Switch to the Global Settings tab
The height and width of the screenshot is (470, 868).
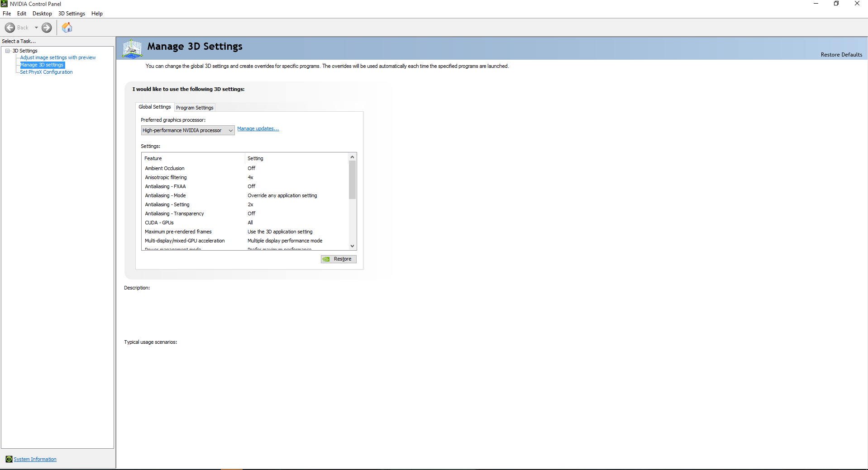click(x=155, y=107)
